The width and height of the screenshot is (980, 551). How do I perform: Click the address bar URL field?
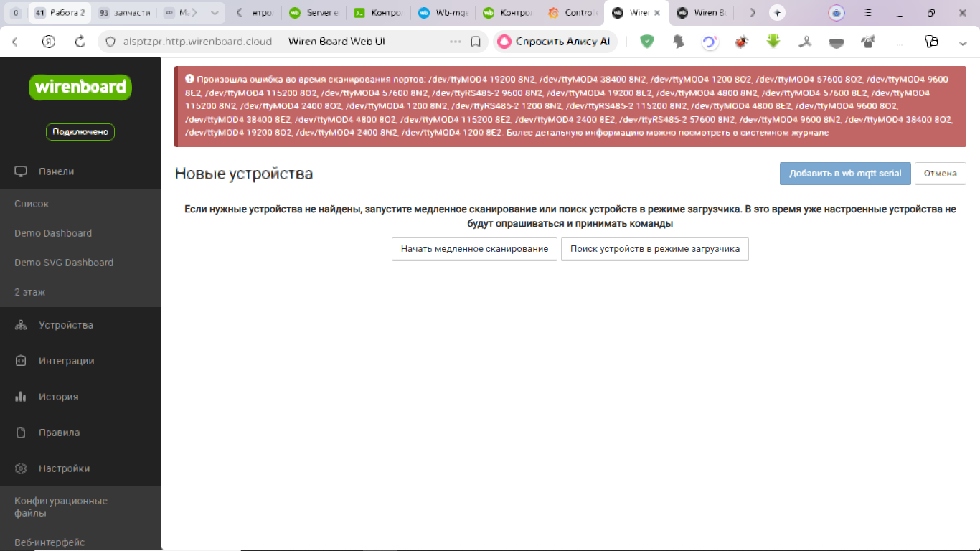tap(198, 42)
